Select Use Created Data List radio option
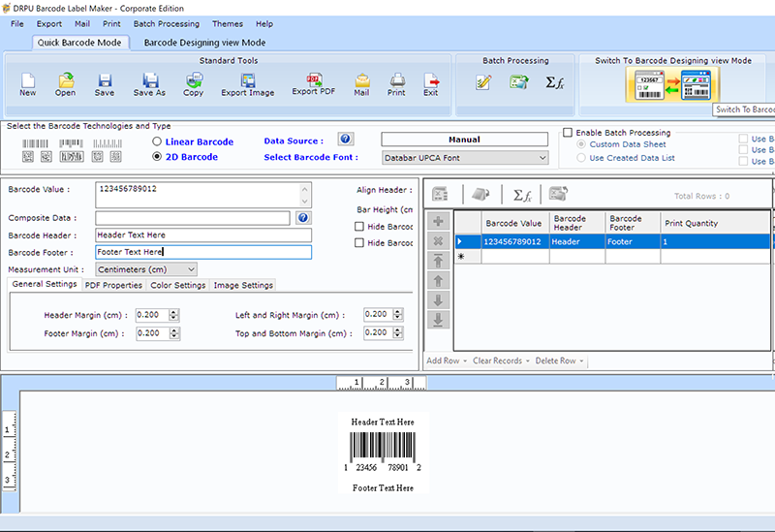 tap(581, 158)
